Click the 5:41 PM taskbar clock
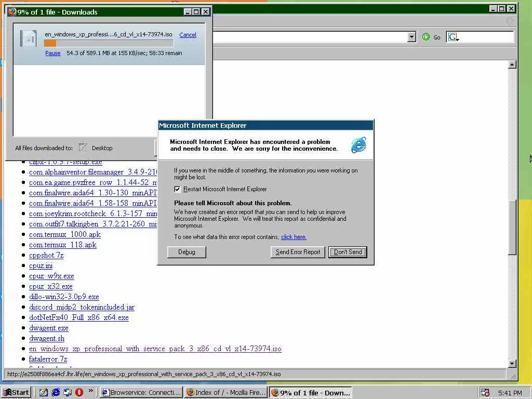Viewport: 532px width, 399px height. [510, 393]
